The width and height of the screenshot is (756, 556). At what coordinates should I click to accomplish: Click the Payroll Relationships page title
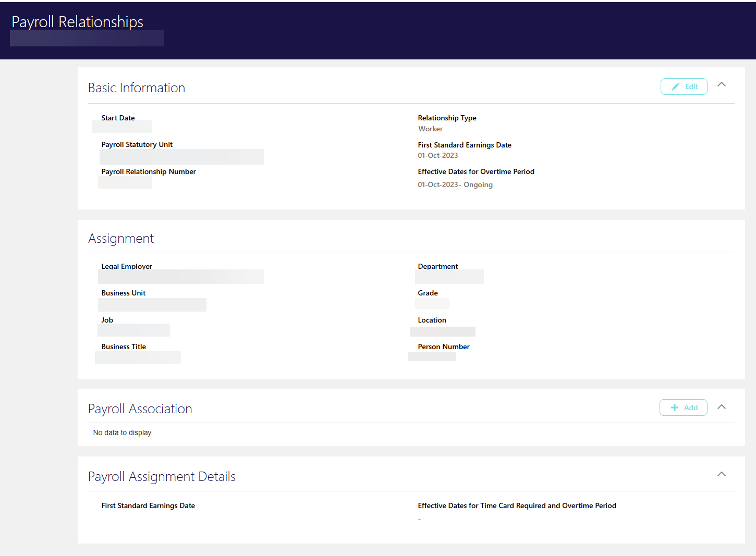point(77,22)
